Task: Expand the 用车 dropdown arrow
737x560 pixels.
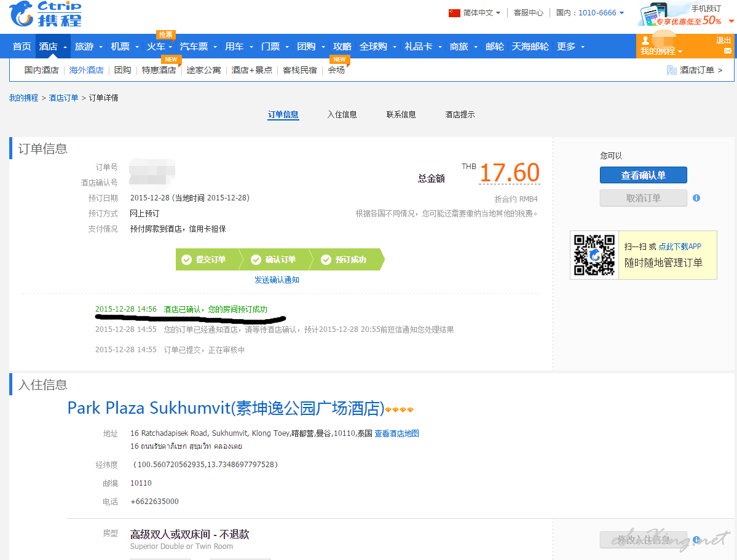Action: pyautogui.click(x=251, y=47)
